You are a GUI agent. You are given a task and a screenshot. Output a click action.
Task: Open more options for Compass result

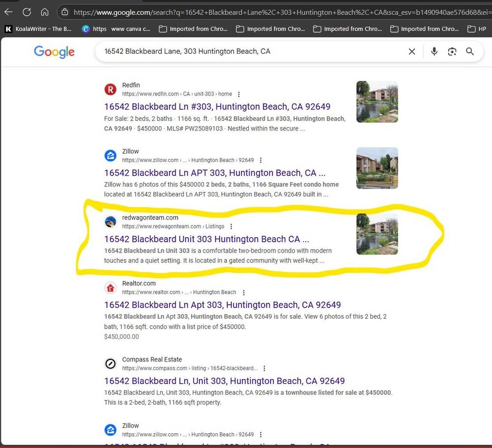tap(264, 369)
